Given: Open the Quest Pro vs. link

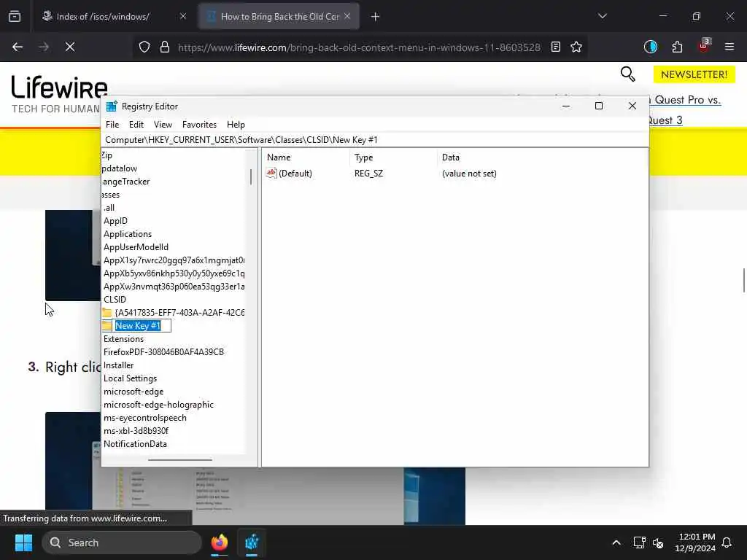Looking at the screenshot, I should point(687,100).
